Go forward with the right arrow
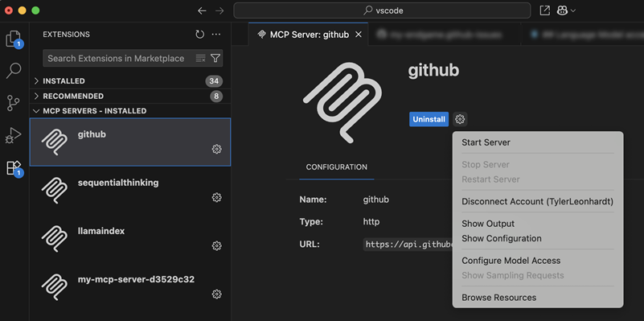644x321 pixels. point(219,10)
